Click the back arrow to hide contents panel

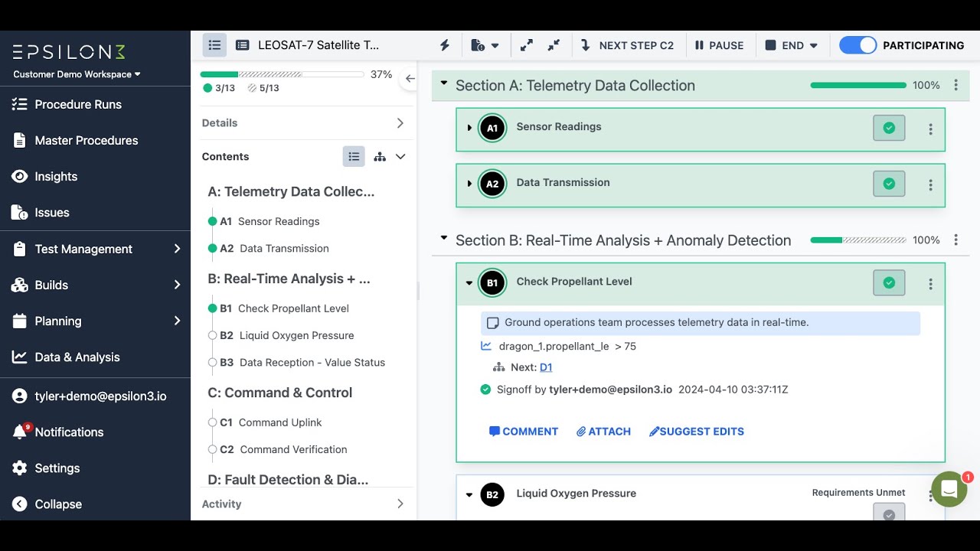[x=410, y=78]
